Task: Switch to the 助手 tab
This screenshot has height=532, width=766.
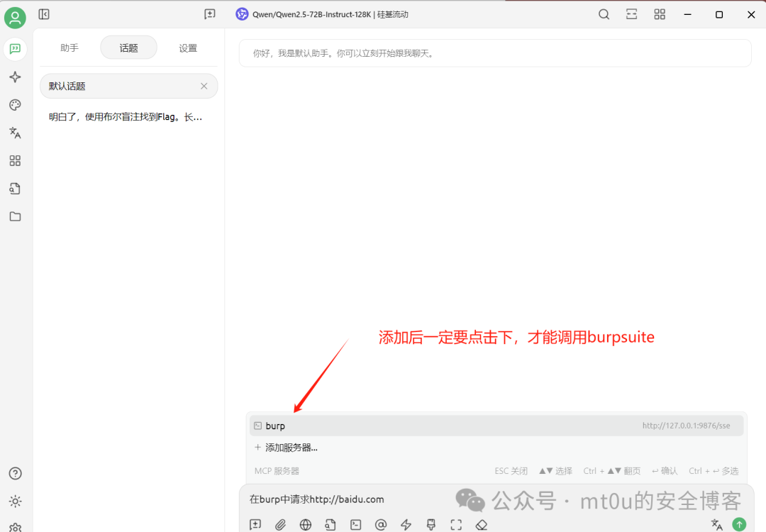Action: coord(70,48)
